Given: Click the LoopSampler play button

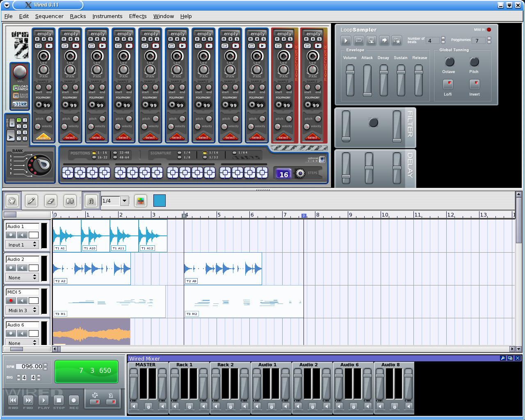Looking at the screenshot, I should pos(346,40).
